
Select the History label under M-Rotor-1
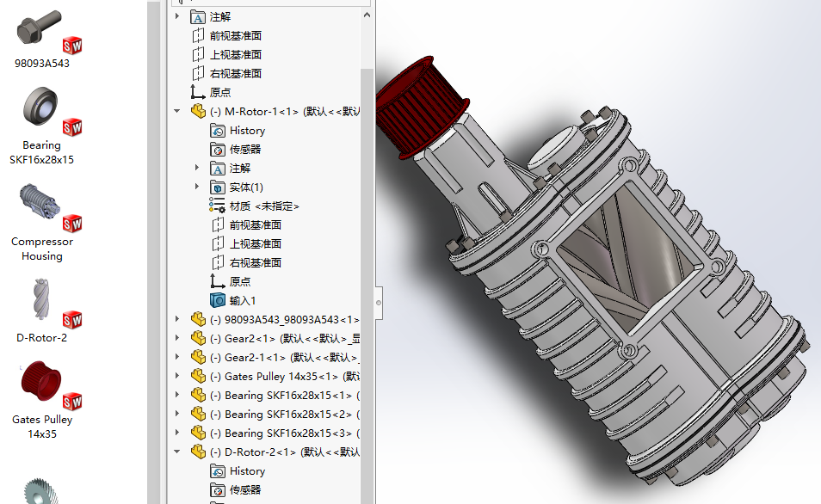(247, 131)
